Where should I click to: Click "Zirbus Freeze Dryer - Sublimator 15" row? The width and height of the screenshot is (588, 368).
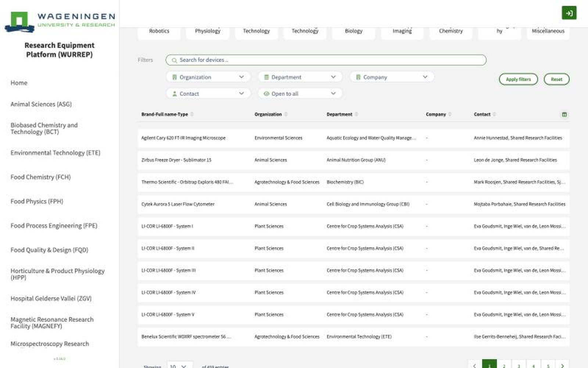point(354,160)
